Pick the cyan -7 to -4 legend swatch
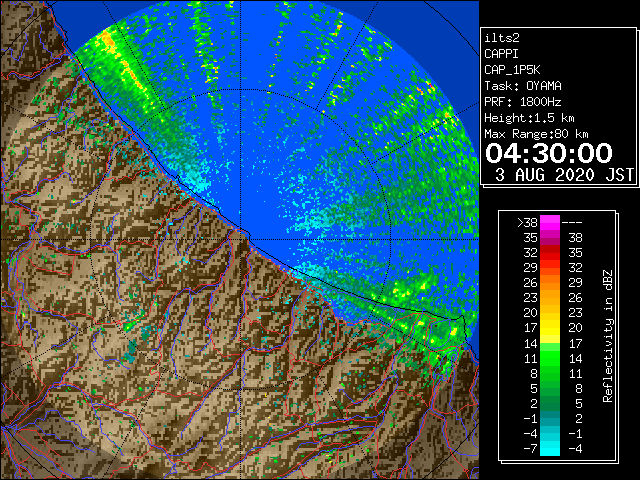This screenshot has height=480, width=640. tap(550, 449)
